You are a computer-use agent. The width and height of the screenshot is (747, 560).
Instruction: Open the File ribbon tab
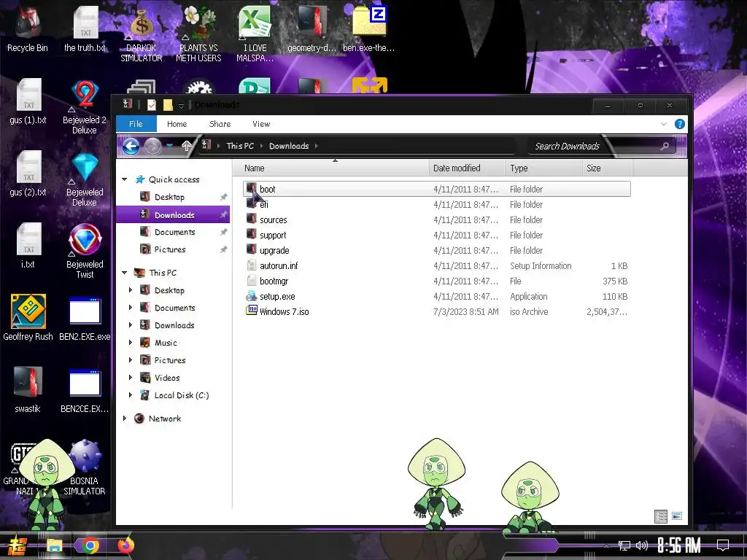click(136, 124)
